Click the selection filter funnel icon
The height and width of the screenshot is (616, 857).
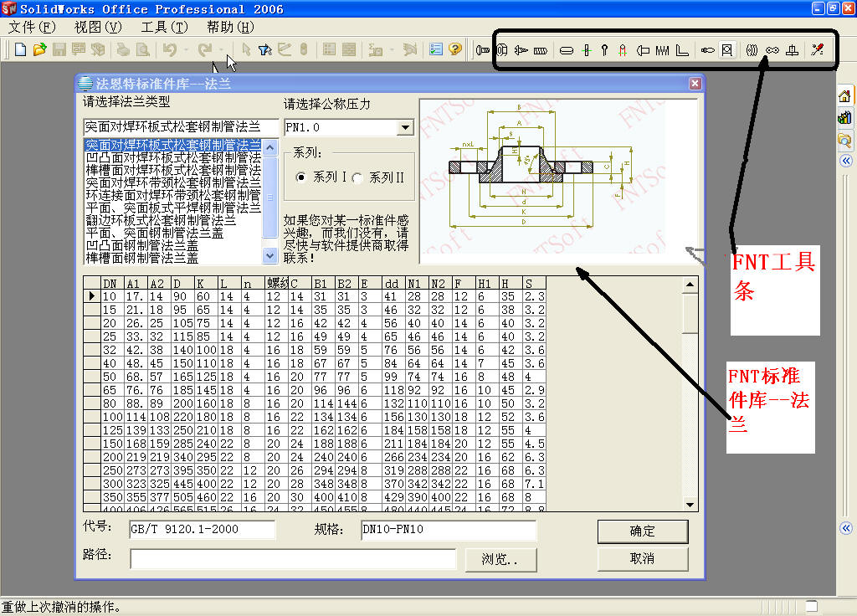click(x=265, y=49)
